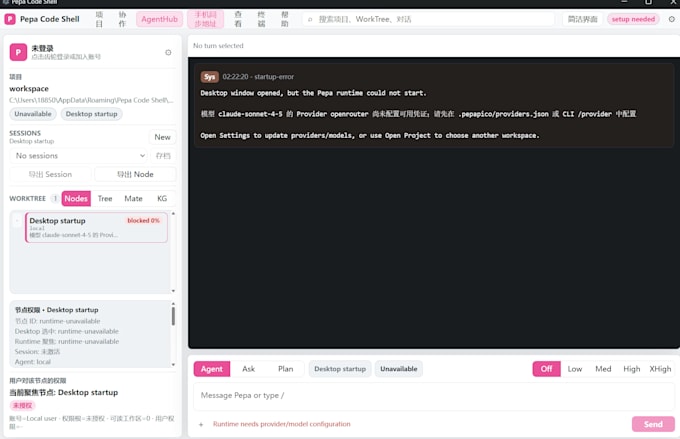Viewport: 680px width, 439px height.
Task: Click the Unavailable chip under workspace
Action: pos(33,114)
